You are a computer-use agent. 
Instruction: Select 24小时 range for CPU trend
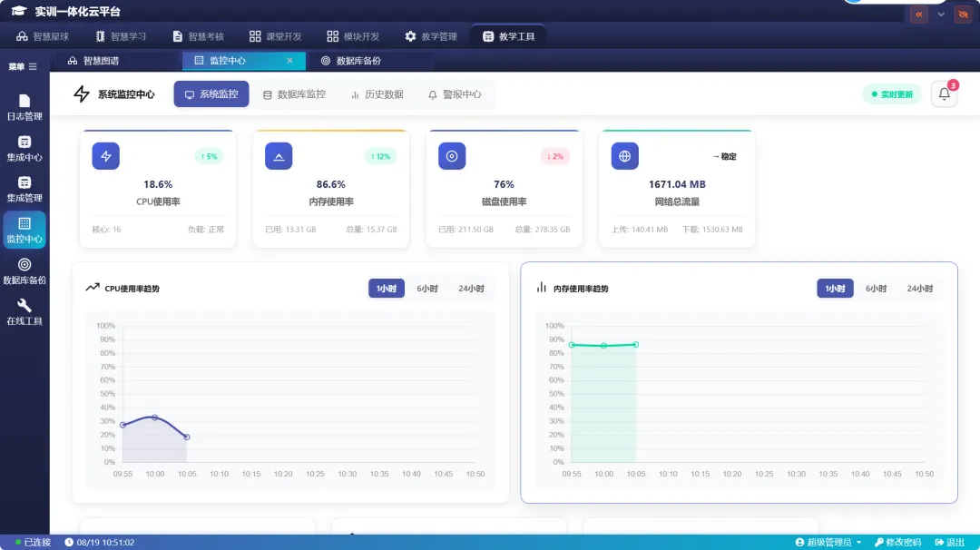(x=471, y=288)
